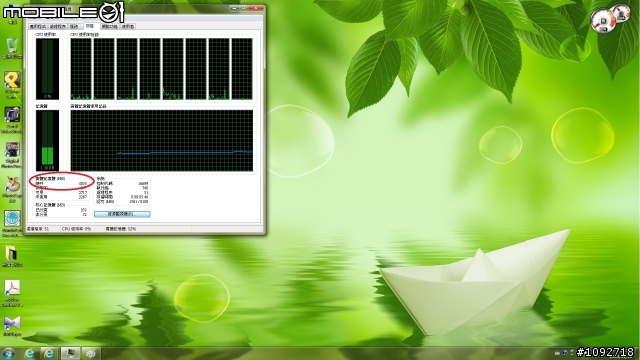Open the yellow R desktop shortcut icon
Viewport: 640px width, 360px height.
tap(12, 85)
